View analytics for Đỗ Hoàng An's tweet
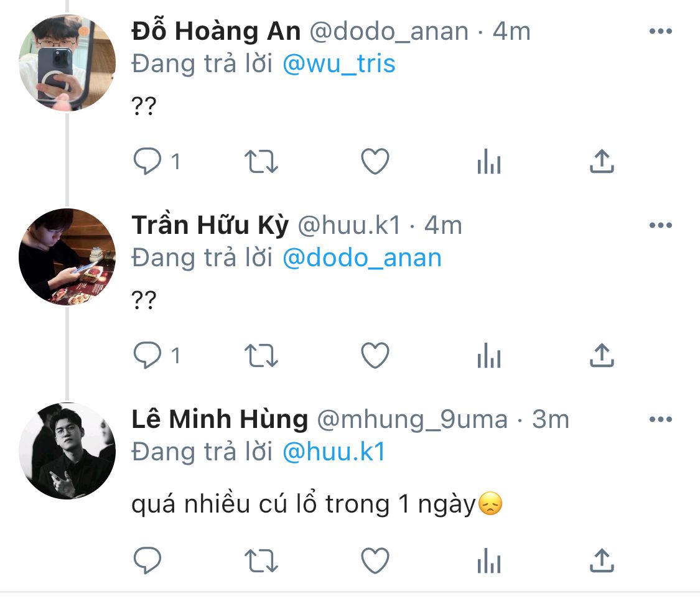The width and height of the screenshot is (700, 604). click(x=488, y=163)
